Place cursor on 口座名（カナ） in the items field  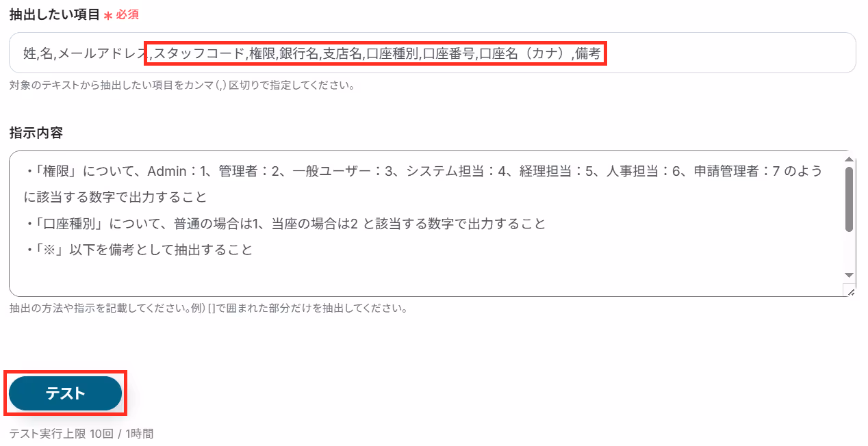click(x=524, y=53)
